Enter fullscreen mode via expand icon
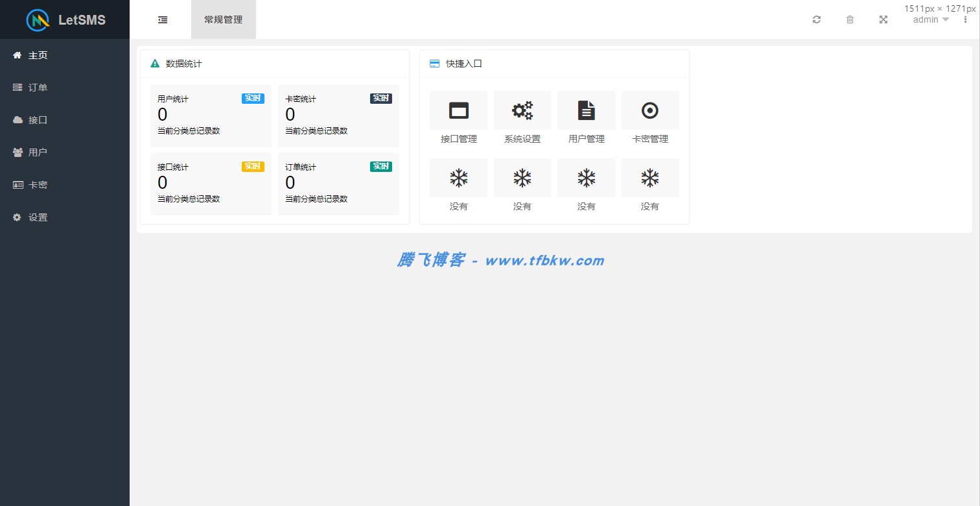The height and width of the screenshot is (506, 980). point(883,19)
